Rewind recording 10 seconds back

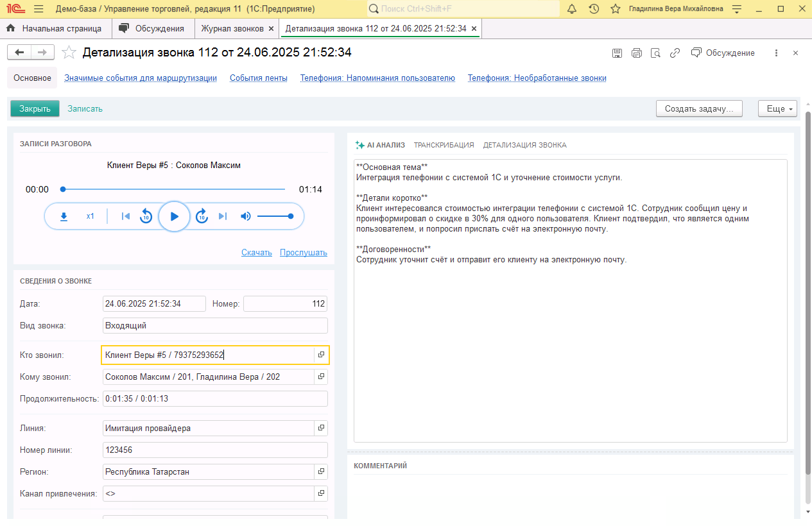[146, 216]
